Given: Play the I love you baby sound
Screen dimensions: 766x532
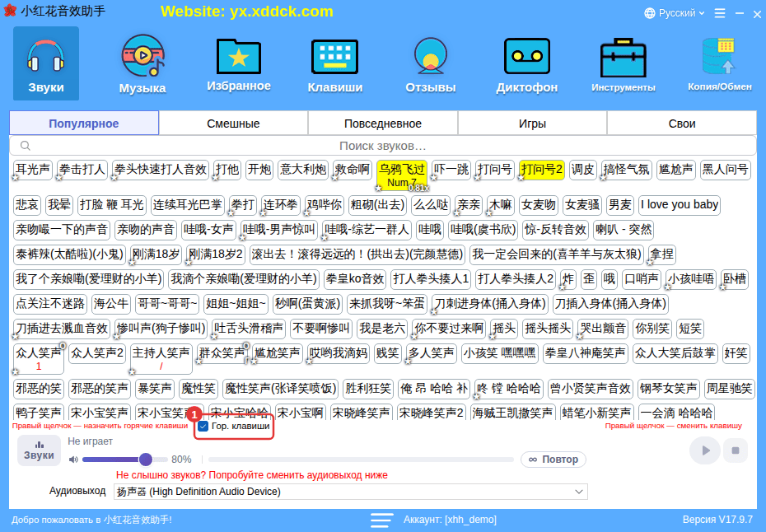Looking at the screenshot, I should tap(679, 205).
